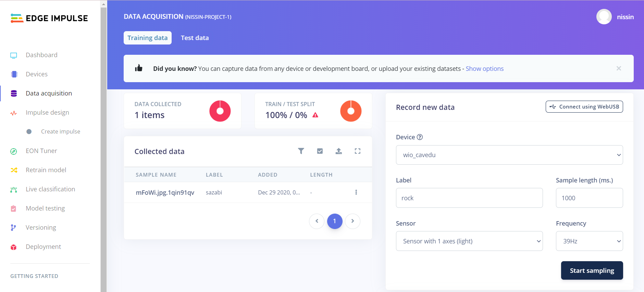Click the LENGTH column header
This screenshot has width=644, height=292.
(x=321, y=175)
